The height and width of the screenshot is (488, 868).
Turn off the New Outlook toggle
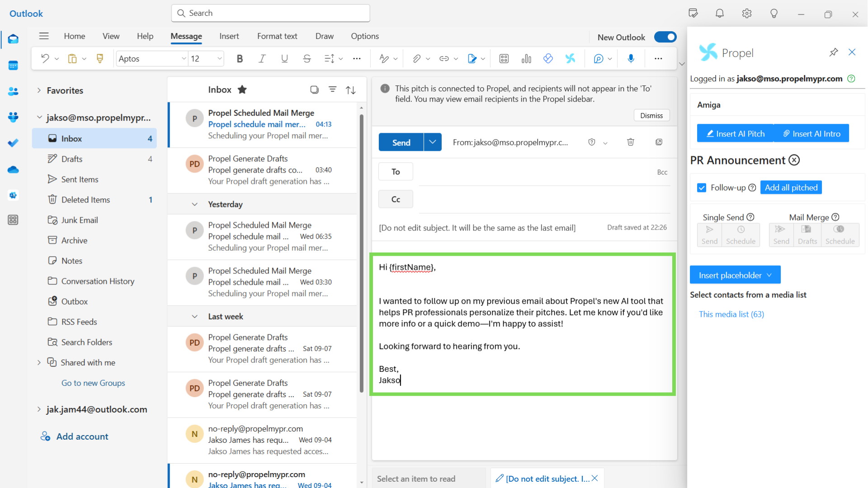tap(665, 37)
